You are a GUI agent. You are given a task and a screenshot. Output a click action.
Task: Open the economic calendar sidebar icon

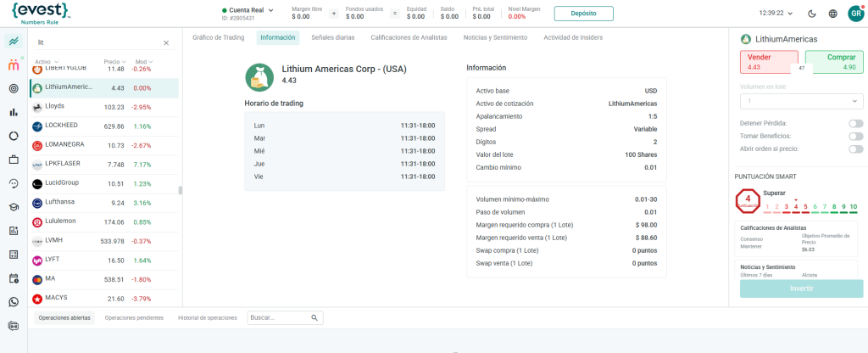14,278
